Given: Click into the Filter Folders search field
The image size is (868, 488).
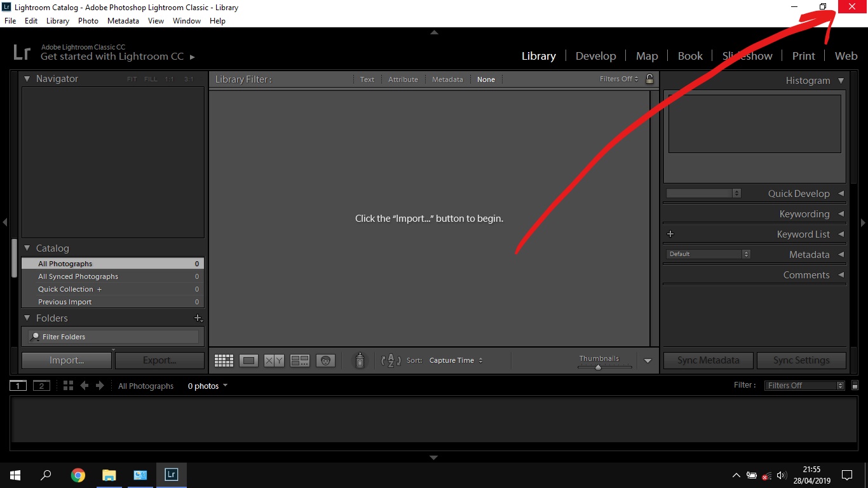Looking at the screenshot, I should click(x=114, y=337).
